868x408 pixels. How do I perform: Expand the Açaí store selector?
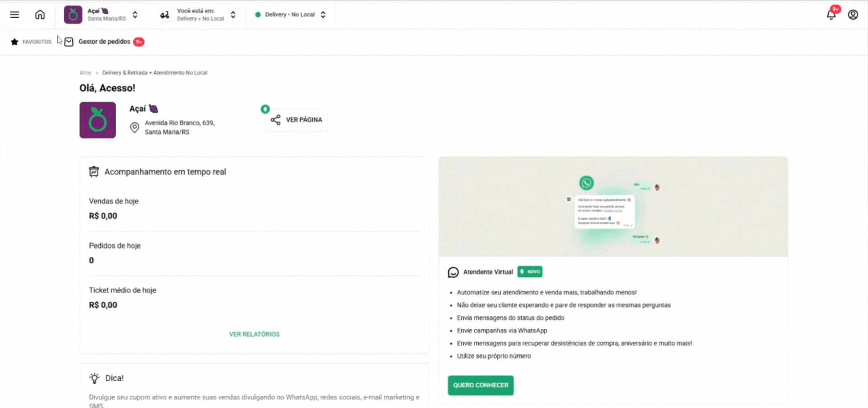(x=135, y=14)
